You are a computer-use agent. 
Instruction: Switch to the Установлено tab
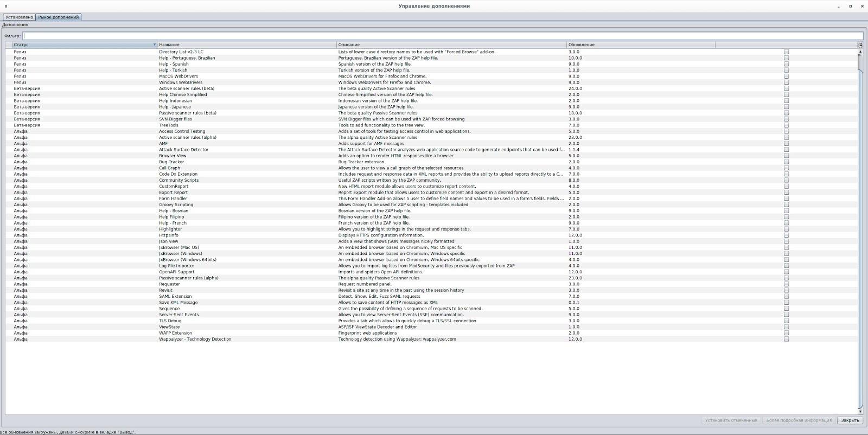(x=20, y=17)
